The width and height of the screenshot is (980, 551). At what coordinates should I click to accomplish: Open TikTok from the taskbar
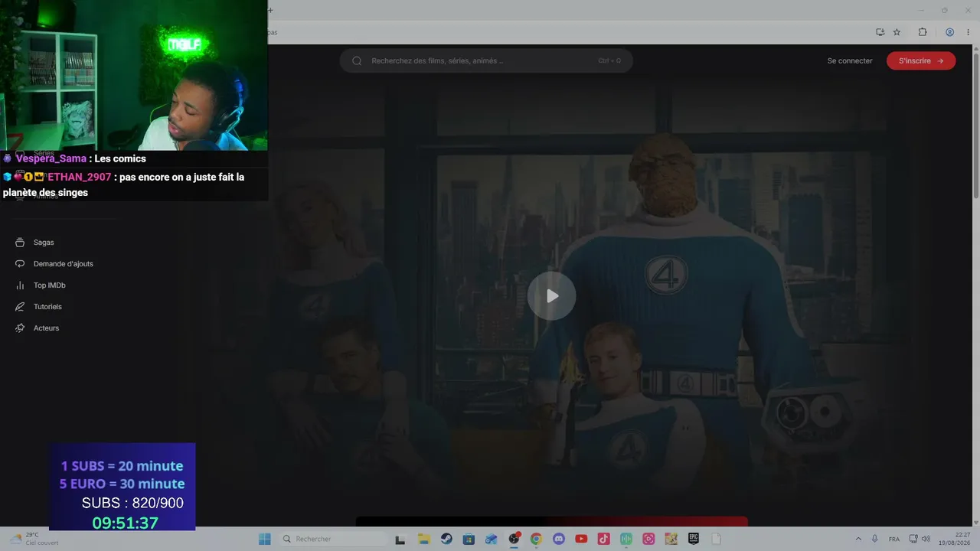[x=603, y=539]
